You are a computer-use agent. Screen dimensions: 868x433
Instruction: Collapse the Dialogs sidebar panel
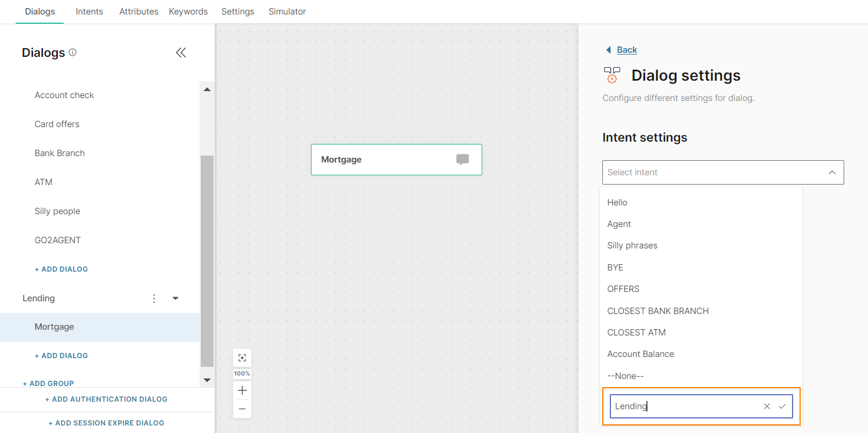click(x=180, y=53)
